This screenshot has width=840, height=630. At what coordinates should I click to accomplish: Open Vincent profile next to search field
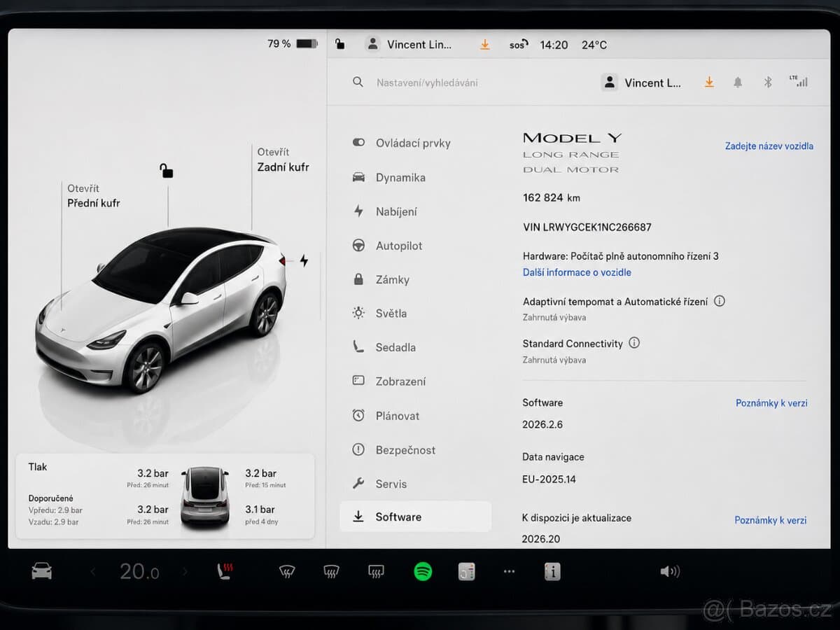[x=641, y=83]
